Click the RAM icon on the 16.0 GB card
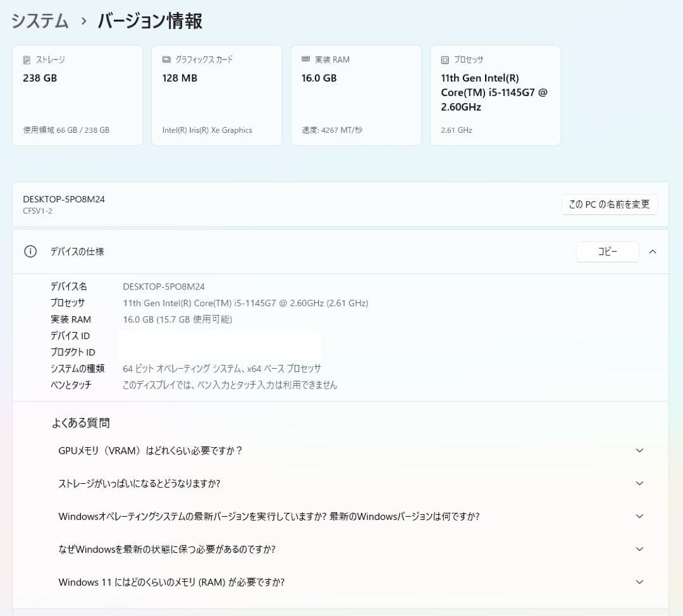 coord(305,59)
